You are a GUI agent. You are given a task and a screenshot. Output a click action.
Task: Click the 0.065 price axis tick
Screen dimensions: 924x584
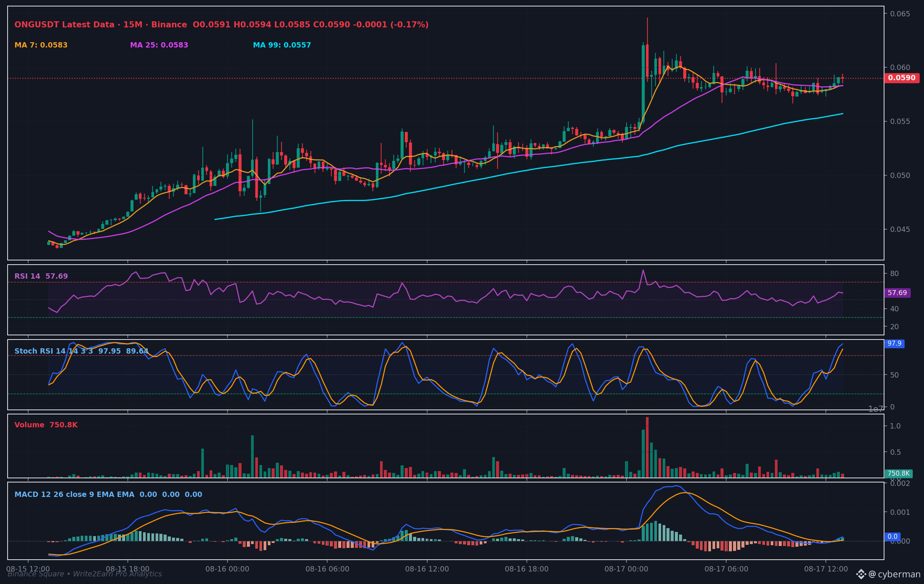coord(900,14)
